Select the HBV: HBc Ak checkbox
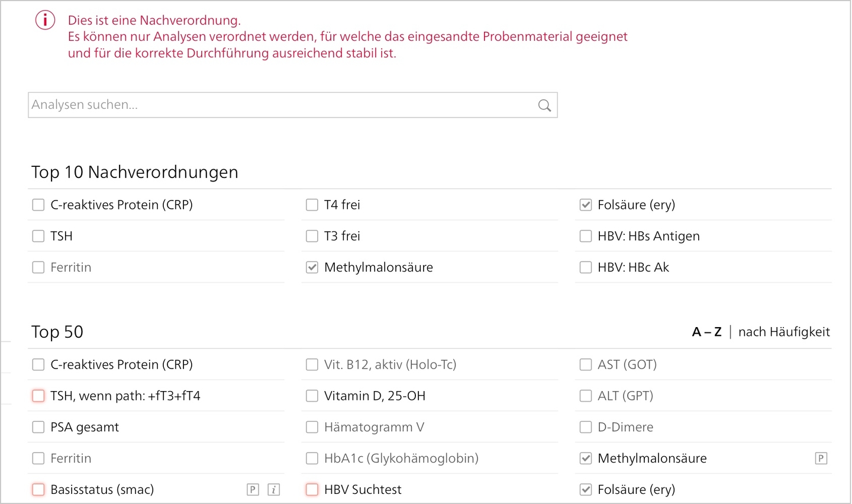 [586, 267]
